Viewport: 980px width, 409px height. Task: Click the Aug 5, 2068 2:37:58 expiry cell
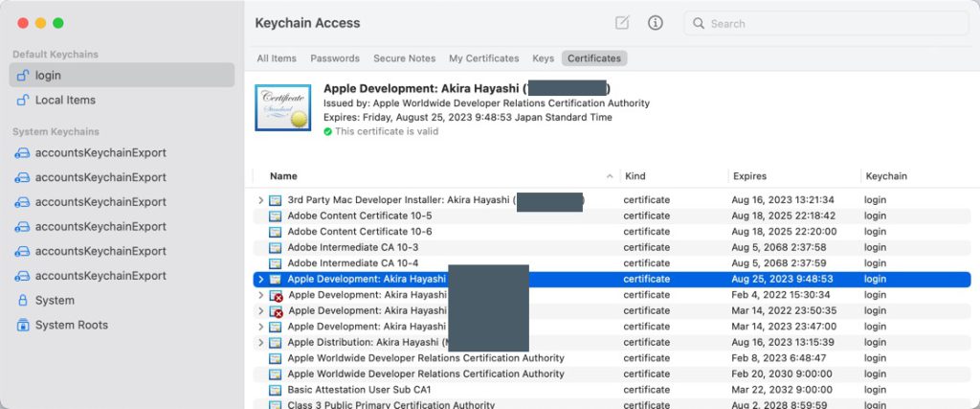click(779, 248)
